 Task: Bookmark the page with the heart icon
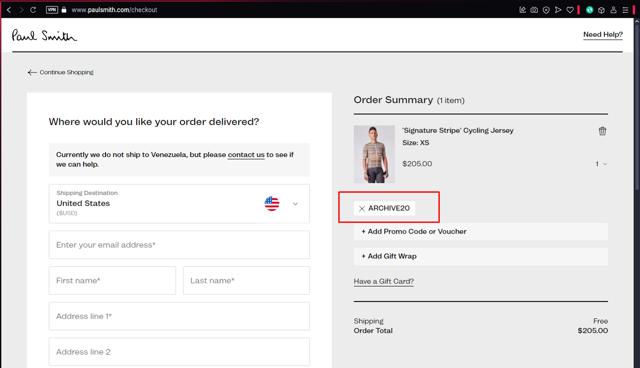(570, 10)
